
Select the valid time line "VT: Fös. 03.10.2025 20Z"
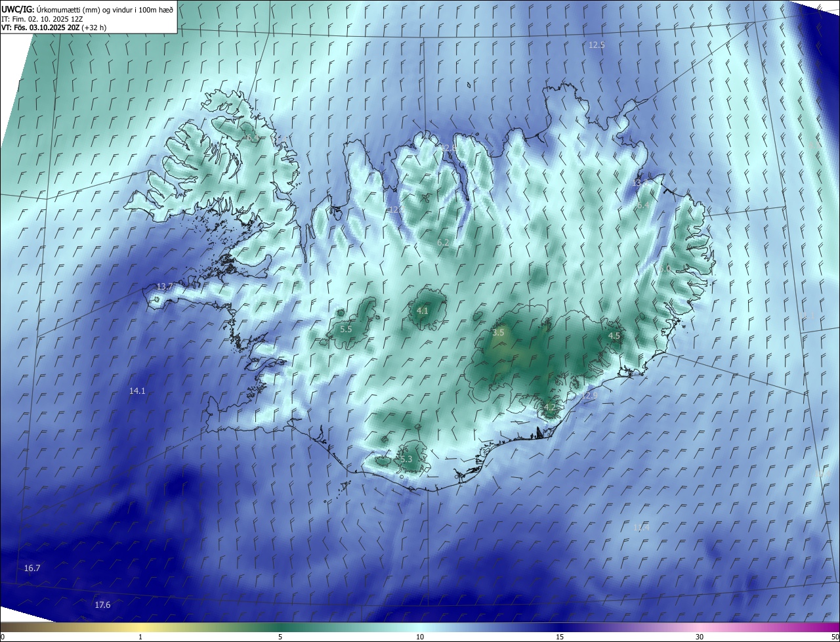(41, 28)
